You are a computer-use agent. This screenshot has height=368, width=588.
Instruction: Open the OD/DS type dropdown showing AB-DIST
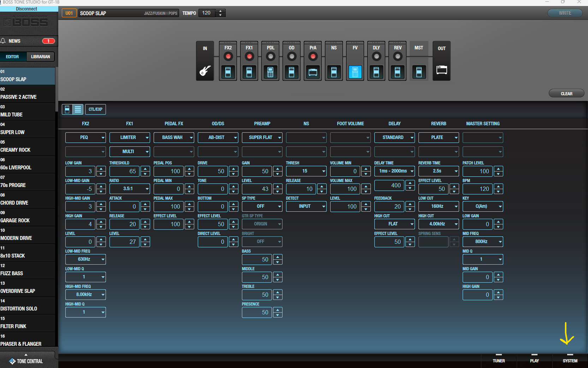pyautogui.click(x=218, y=138)
